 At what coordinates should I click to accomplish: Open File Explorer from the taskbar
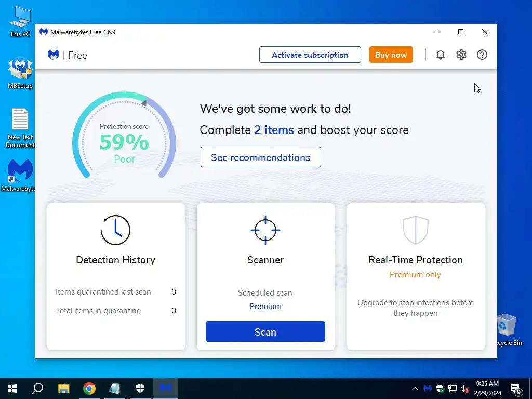tap(63, 389)
